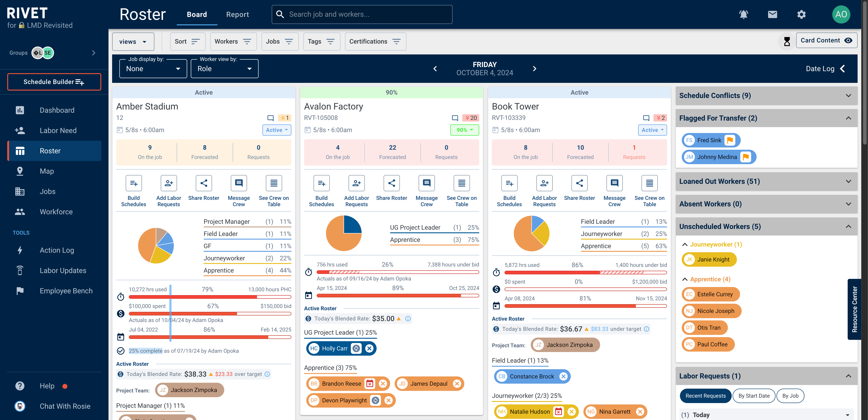Collapse Unscheduled Workers panel
Screen dimensions: 868x420
tap(766, 226)
